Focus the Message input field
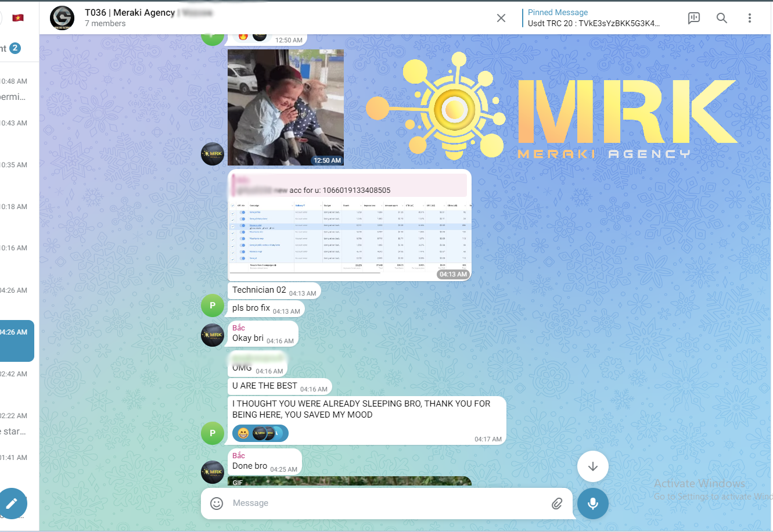Screen dimensions: 773x532 coord(386,504)
